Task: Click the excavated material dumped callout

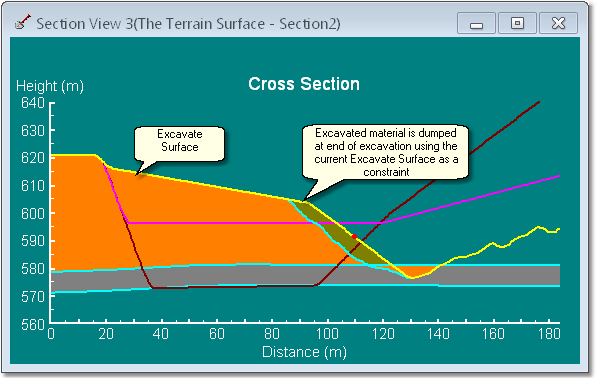Action: coord(385,152)
